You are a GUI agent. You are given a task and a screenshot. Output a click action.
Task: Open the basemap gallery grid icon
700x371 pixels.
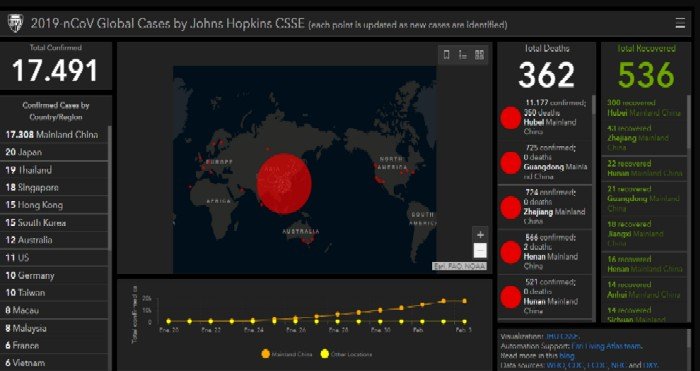(479, 55)
